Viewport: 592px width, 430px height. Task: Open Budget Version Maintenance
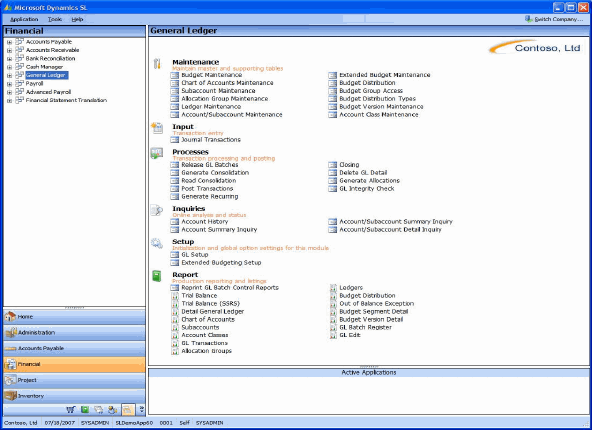pyautogui.click(x=381, y=107)
